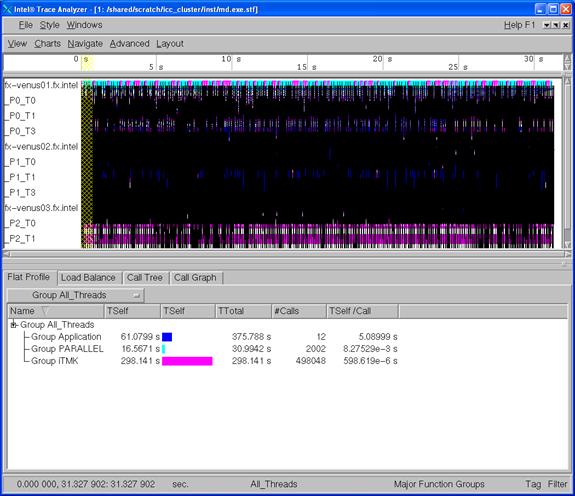The width and height of the screenshot is (575, 496).
Task: Click the inner child-window restore icon
Action: tap(556, 25)
